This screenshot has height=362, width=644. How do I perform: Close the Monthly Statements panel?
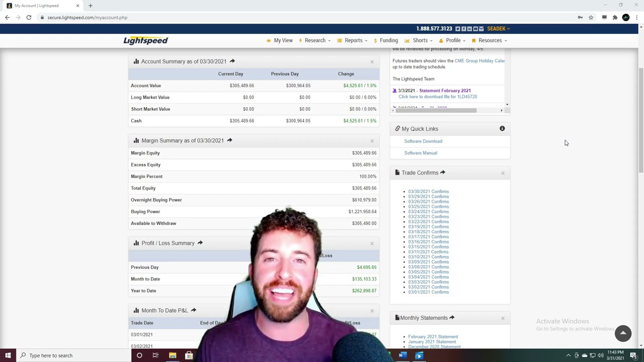pos(503,318)
